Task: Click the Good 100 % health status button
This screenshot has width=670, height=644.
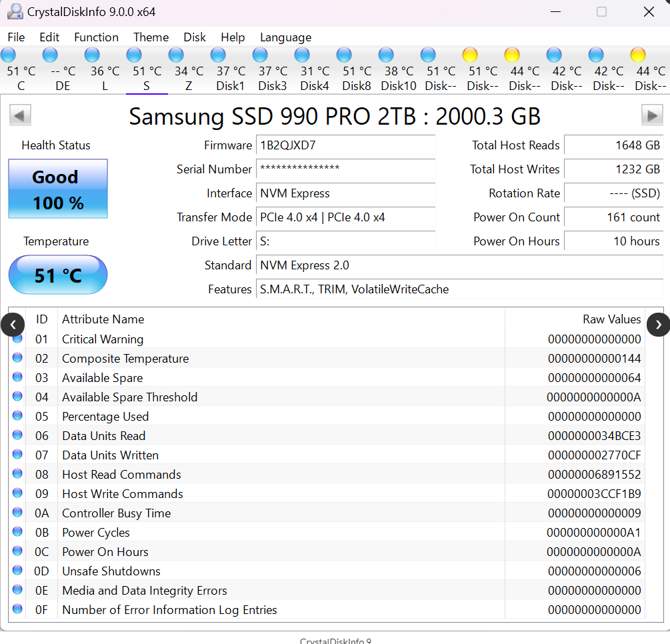Action: coord(58,189)
